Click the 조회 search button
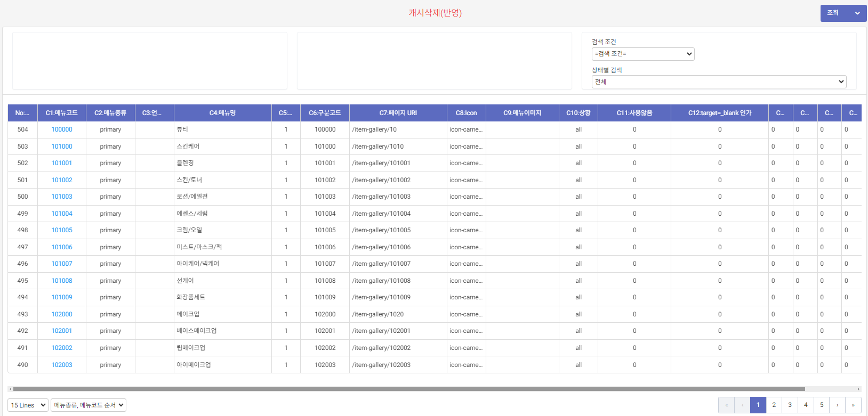The height and width of the screenshot is (416, 868). click(x=833, y=13)
